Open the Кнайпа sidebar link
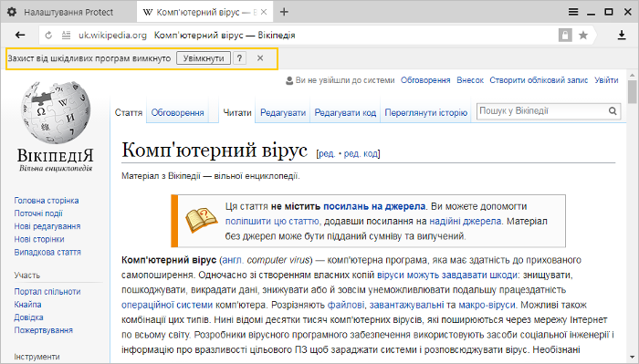This screenshot has width=639, height=364. [27, 304]
